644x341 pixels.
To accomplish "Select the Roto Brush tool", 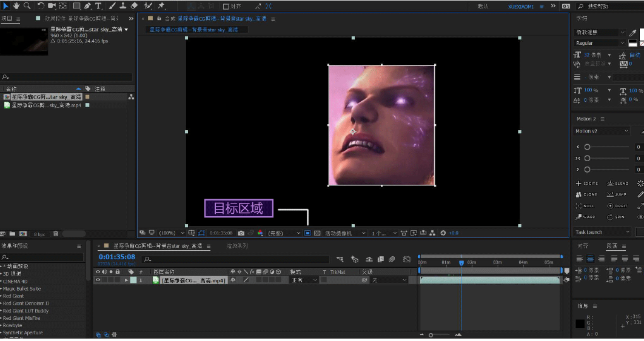I will click(148, 5).
